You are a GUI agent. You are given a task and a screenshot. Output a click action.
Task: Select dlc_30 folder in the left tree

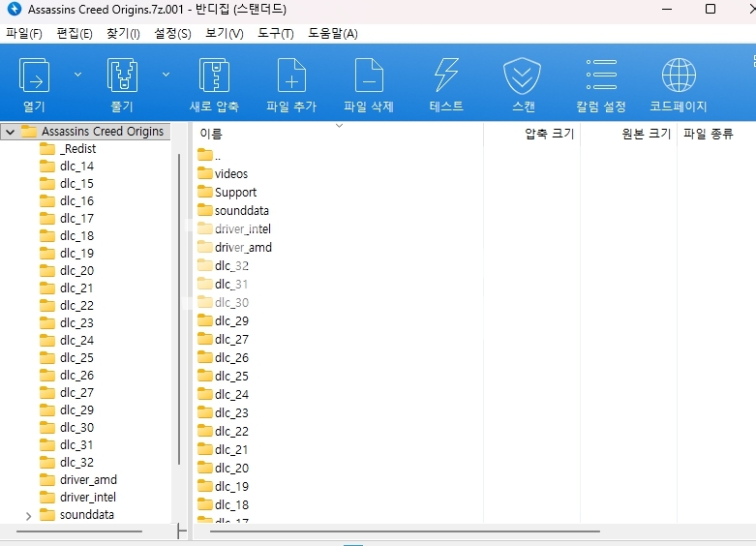[x=67, y=427]
